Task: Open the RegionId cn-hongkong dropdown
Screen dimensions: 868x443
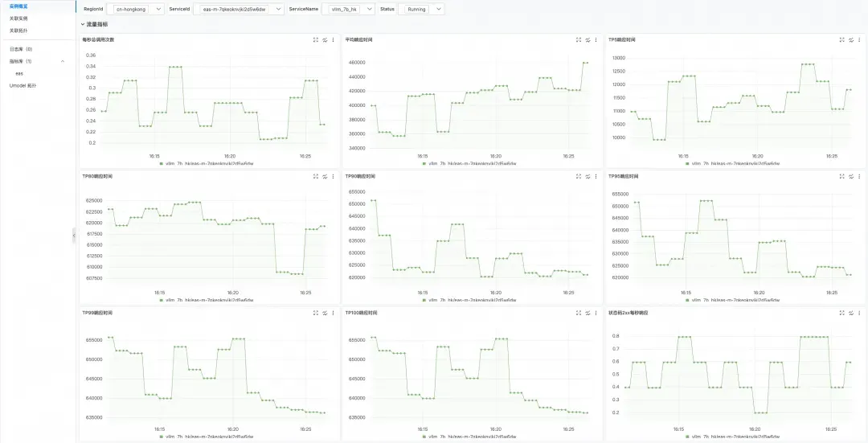Action: pos(135,10)
